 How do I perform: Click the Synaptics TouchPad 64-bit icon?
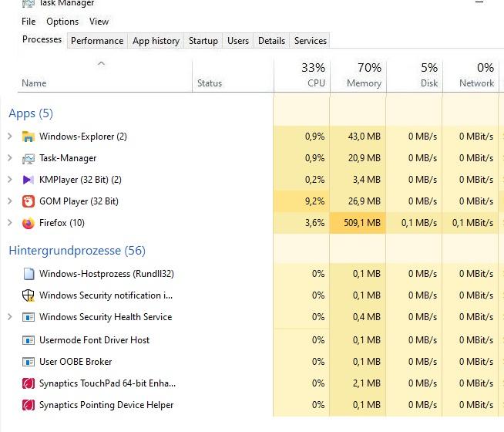pyautogui.click(x=29, y=383)
